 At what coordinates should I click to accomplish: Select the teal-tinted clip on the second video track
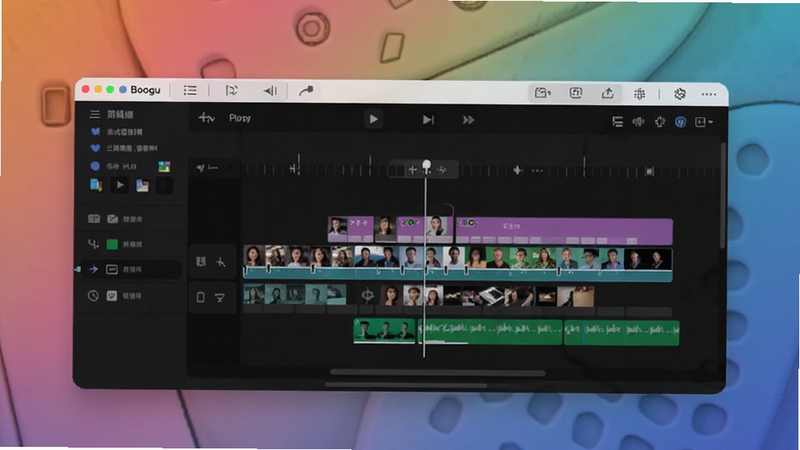(x=295, y=295)
